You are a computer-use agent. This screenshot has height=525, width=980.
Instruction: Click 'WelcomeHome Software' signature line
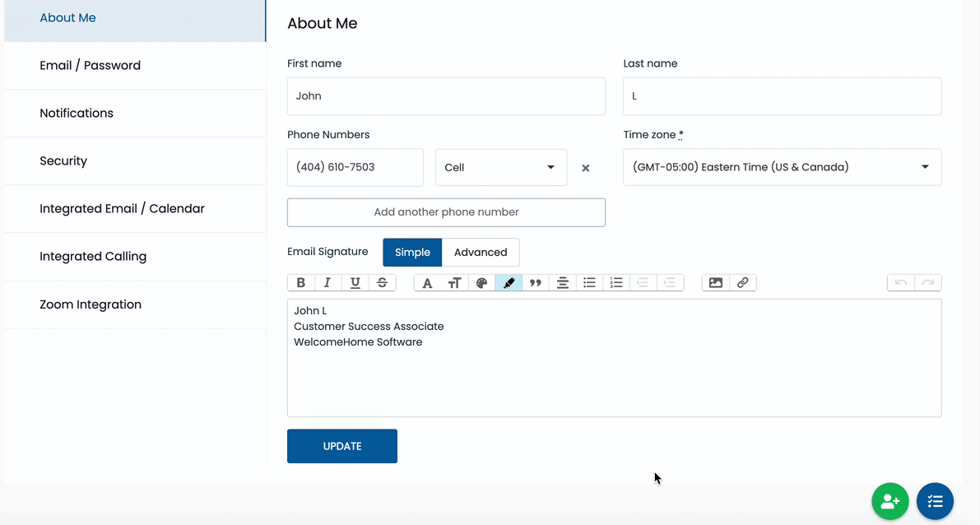click(358, 341)
